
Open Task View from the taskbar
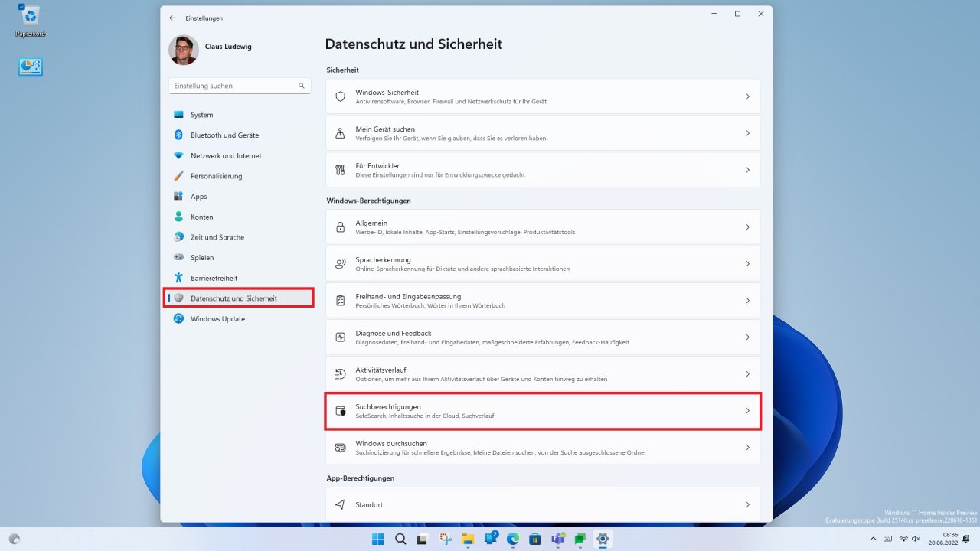pos(423,539)
